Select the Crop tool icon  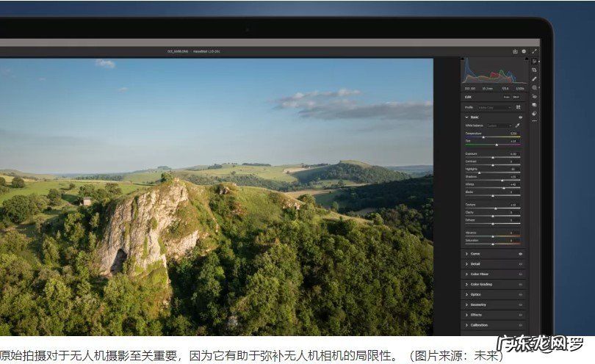(534, 70)
